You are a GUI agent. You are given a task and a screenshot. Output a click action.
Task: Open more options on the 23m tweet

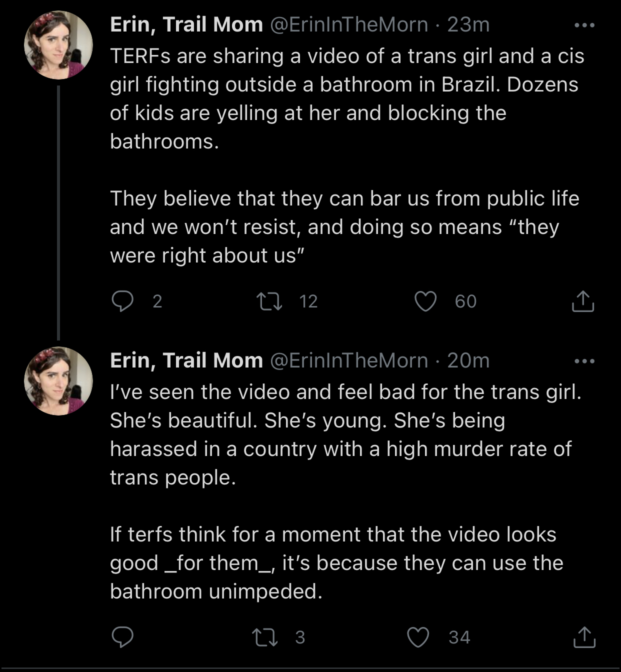[x=584, y=25]
